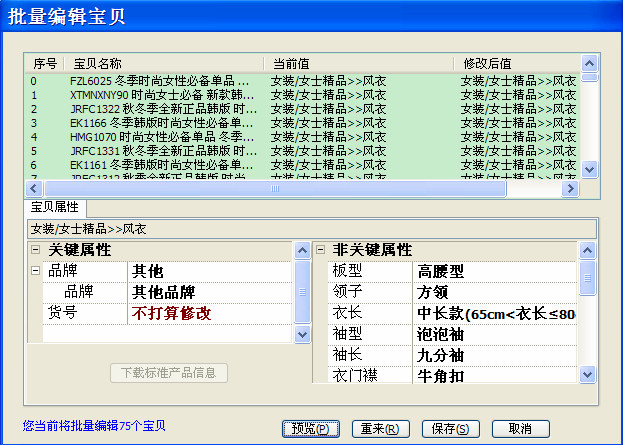Select row FZL6025 in item list

pyautogui.click(x=160, y=81)
